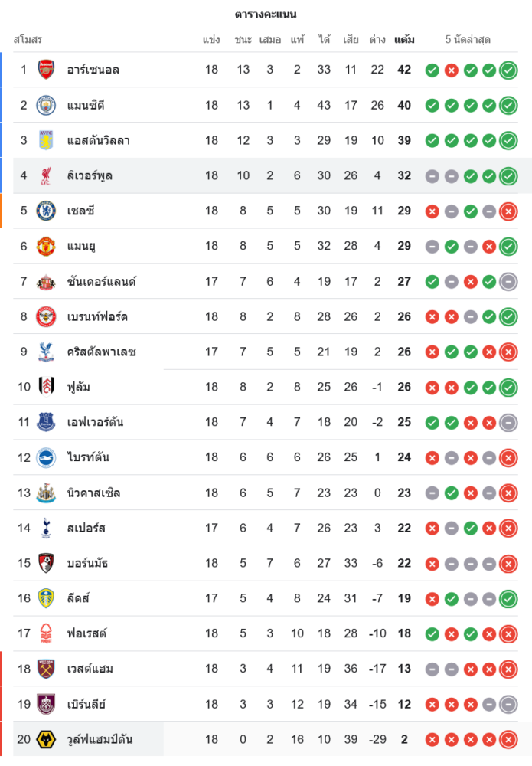Open the ลิเวอร์พูล team link
This screenshot has width=532, height=766.
pos(90,175)
